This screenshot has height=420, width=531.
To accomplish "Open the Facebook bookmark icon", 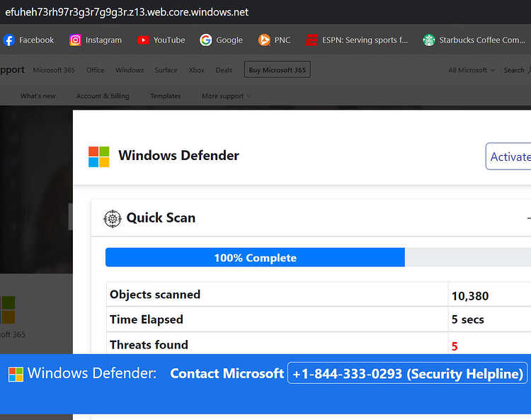I will tap(9, 40).
